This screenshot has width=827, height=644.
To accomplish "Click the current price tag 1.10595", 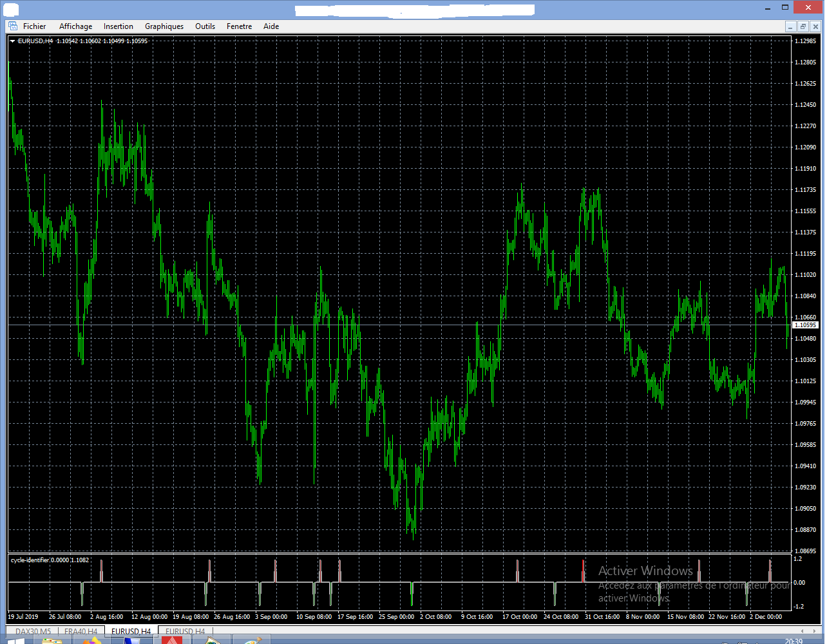I will point(805,325).
